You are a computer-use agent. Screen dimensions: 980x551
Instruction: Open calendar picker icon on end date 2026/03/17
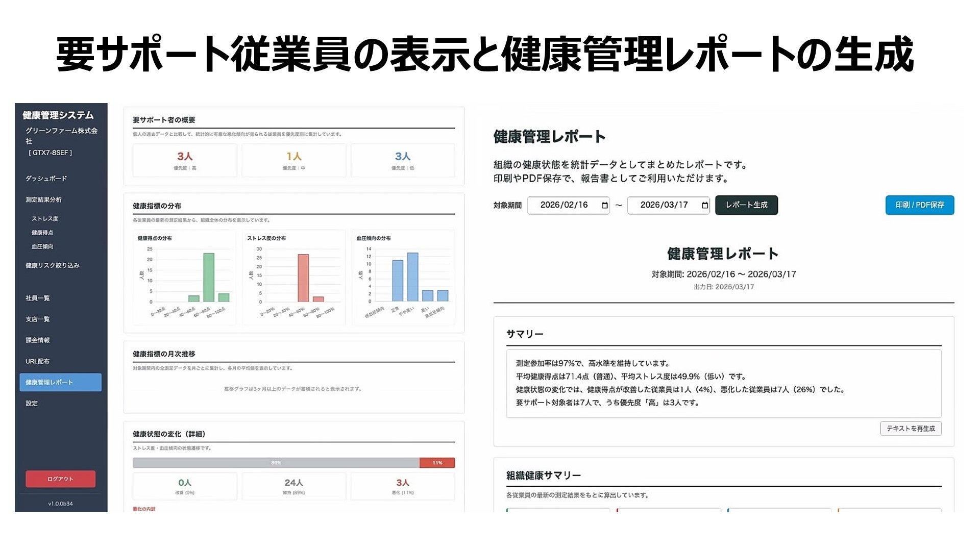705,205
